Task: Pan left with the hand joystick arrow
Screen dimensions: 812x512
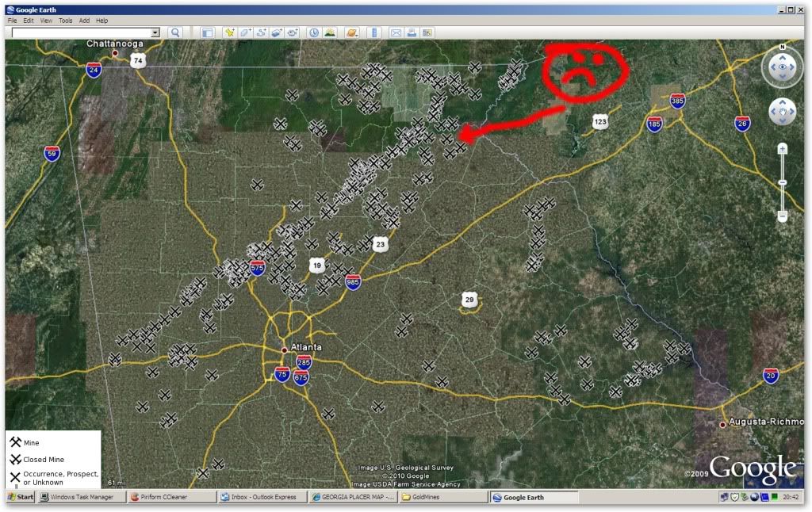Action: [773, 111]
